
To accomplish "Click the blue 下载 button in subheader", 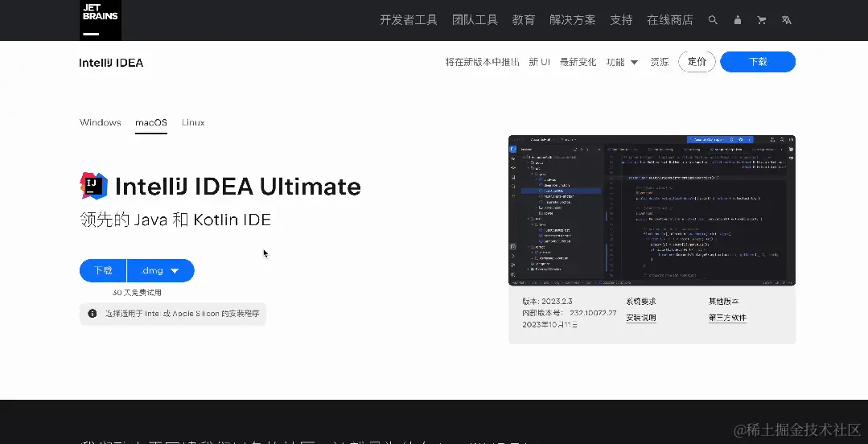I will [x=758, y=62].
